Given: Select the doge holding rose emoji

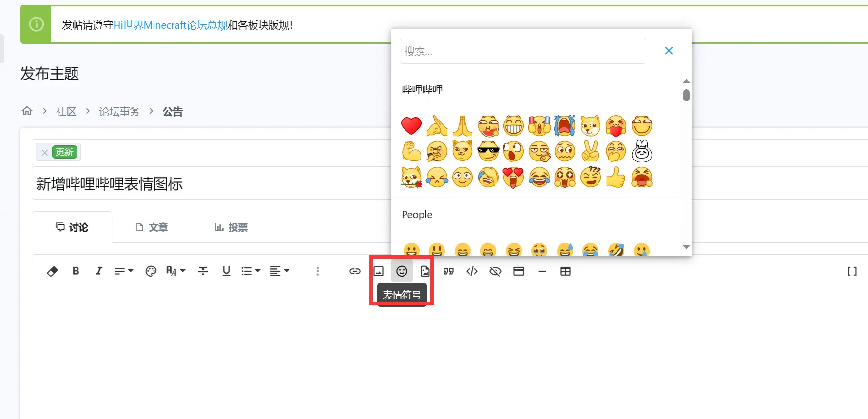Looking at the screenshot, I should [x=411, y=178].
